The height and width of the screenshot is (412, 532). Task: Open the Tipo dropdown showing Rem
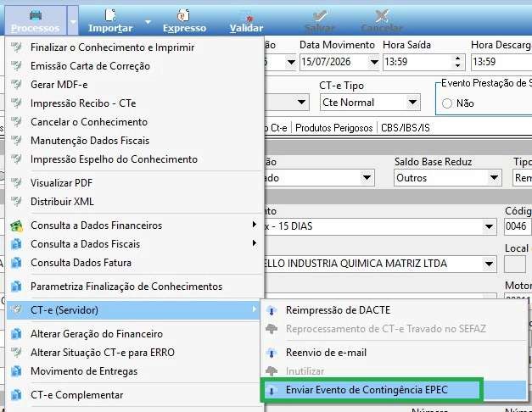523,178
